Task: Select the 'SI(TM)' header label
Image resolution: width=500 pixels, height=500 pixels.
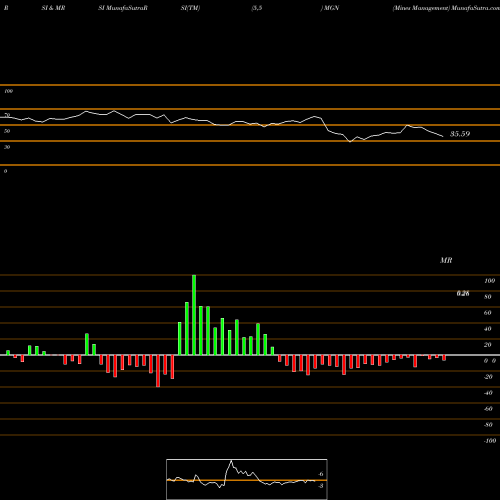Action: (x=190, y=8)
